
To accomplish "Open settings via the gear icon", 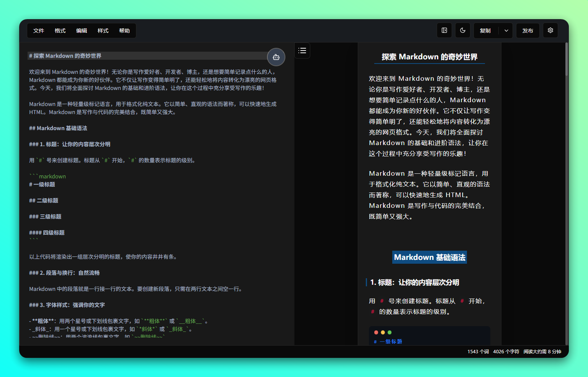I will pyautogui.click(x=550, y=30).
